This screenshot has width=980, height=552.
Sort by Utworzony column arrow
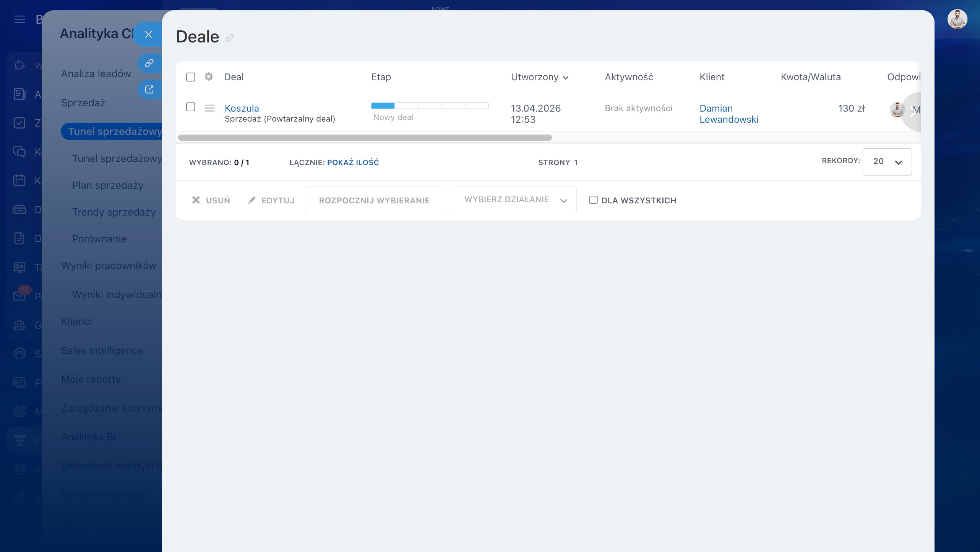pyautogui.click(x=566, y=78)
